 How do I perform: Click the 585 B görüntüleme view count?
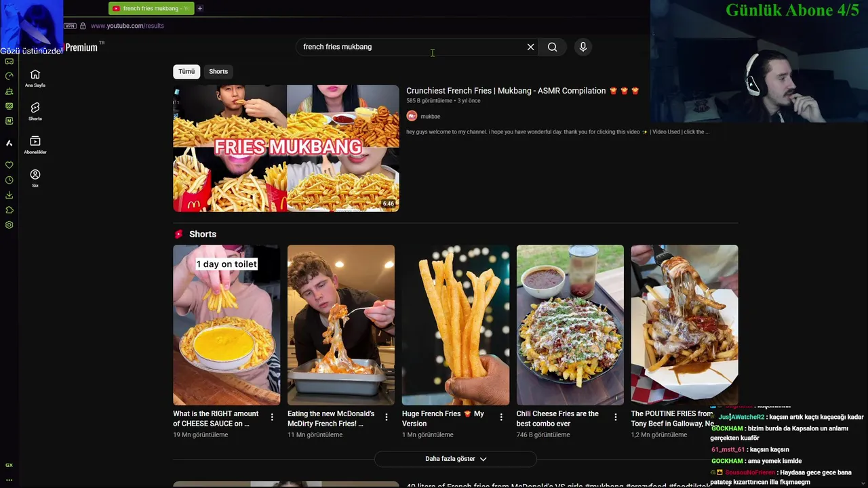(x=429, y=101)
